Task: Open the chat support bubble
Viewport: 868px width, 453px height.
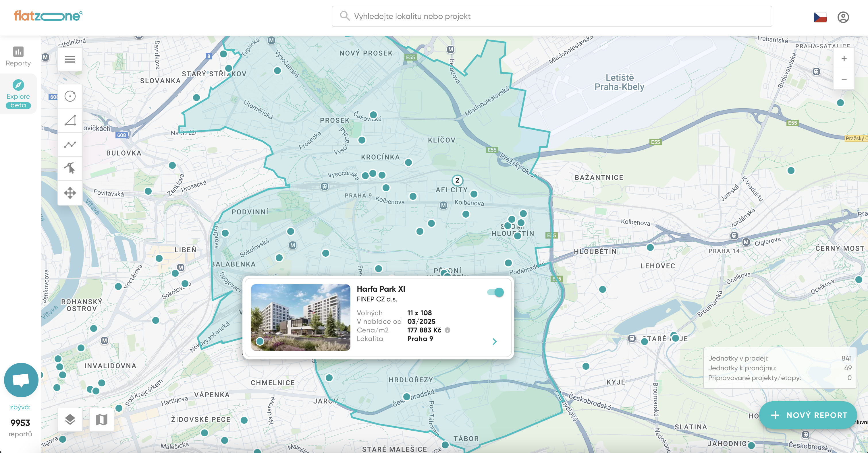Action: point(21,380)
